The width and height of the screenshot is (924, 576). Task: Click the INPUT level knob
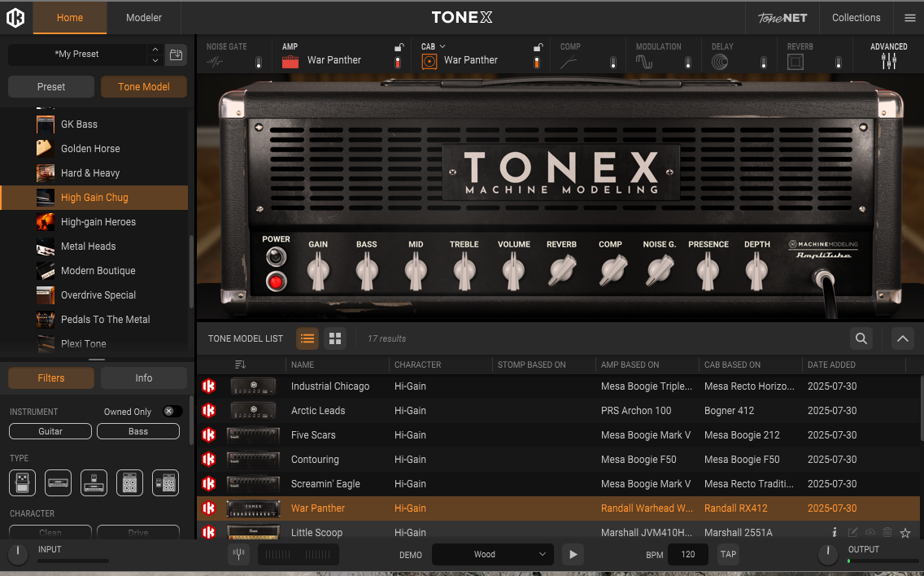pyautogui.click(x=18, y=554)
